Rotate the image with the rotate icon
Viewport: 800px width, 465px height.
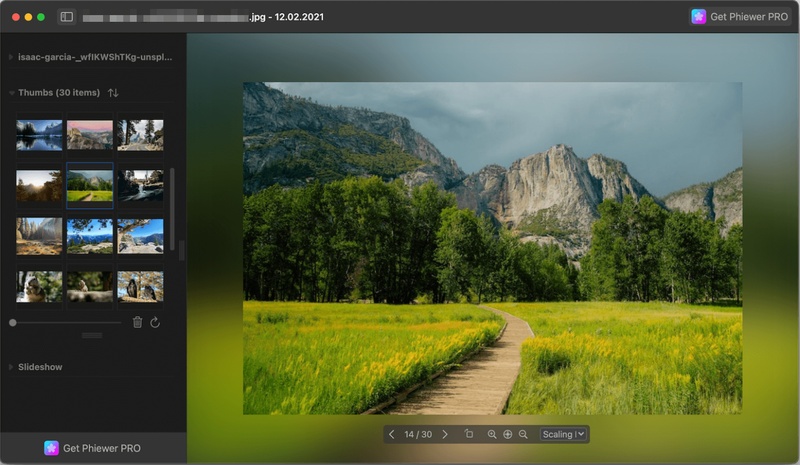coord(469,434)
